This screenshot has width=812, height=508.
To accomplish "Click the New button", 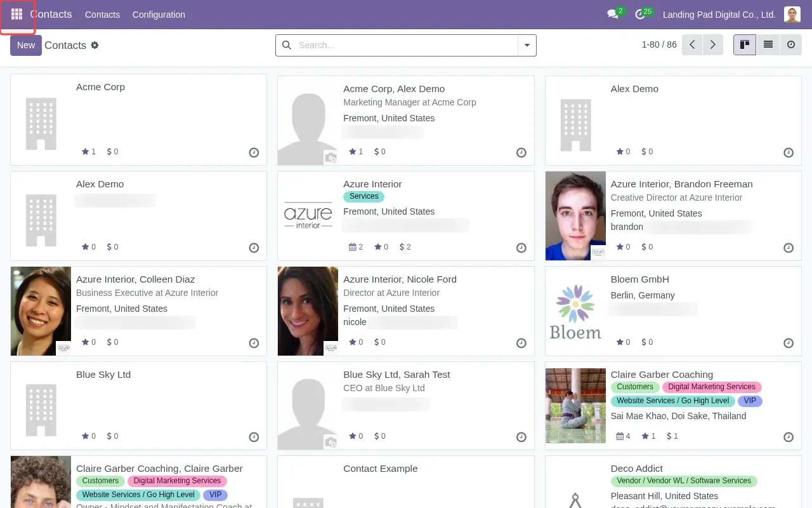I will point(26,45).
